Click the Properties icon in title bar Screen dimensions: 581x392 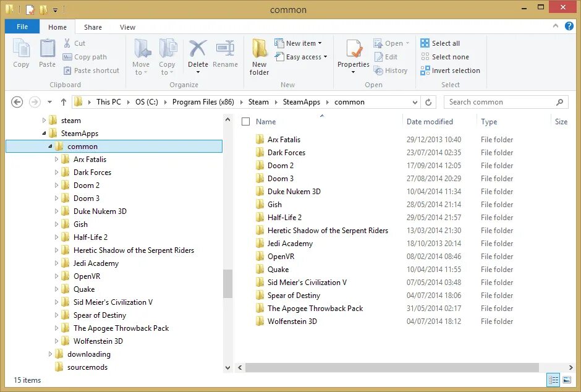point(30,9)
